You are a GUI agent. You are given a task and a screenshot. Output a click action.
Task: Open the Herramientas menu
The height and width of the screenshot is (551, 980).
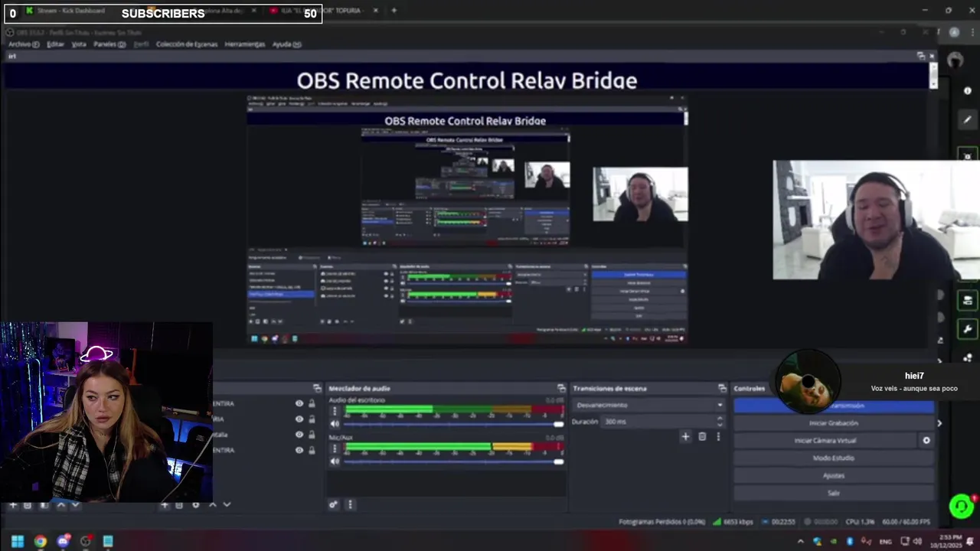point(245,44)
